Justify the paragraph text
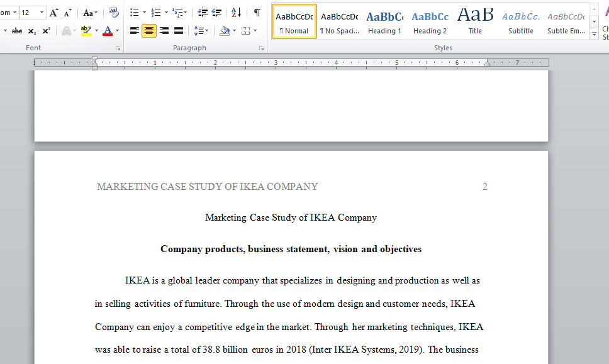The width and height of the screenshot is (609, 364). tap(179, 31)
